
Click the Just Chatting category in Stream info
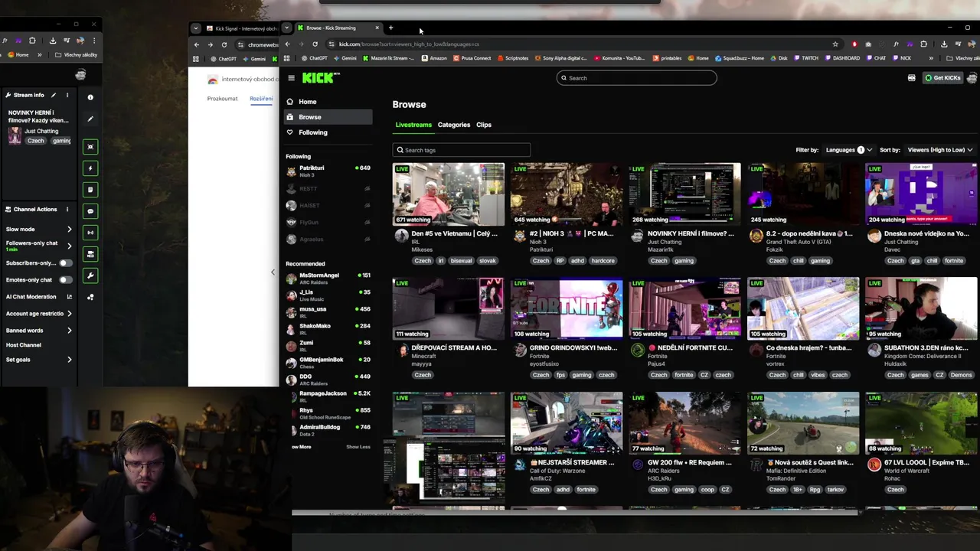41,131
